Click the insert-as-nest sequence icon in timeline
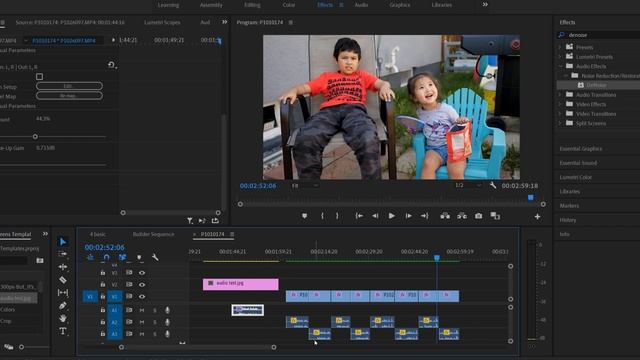The image size is (640, 360). tap(90, 257)
